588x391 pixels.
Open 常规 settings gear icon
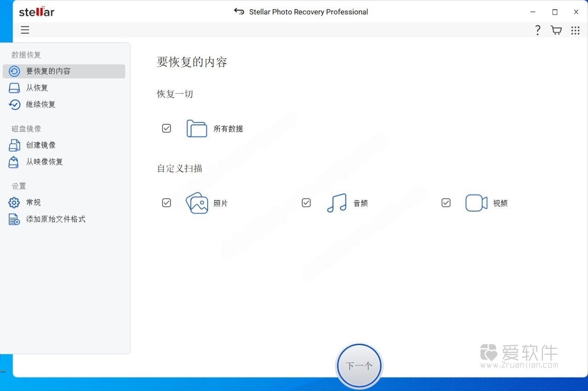coord(13,202)
